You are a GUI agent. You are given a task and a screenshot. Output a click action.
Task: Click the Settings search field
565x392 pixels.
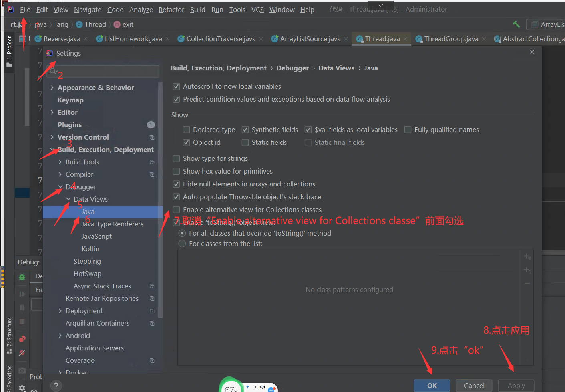pos(103,71)
